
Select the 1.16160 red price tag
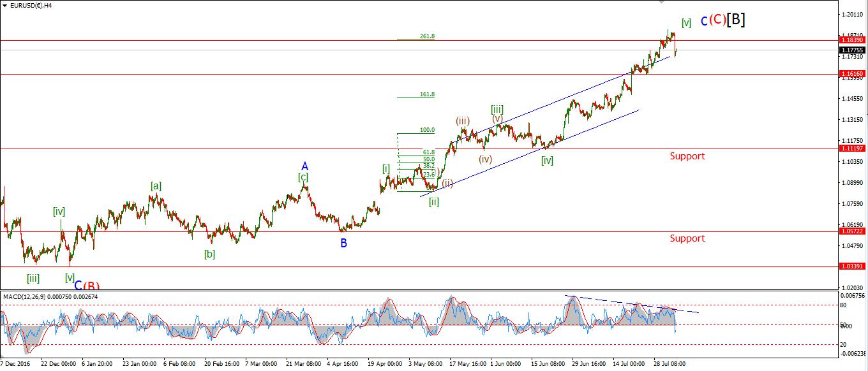[x=852, y=74]
